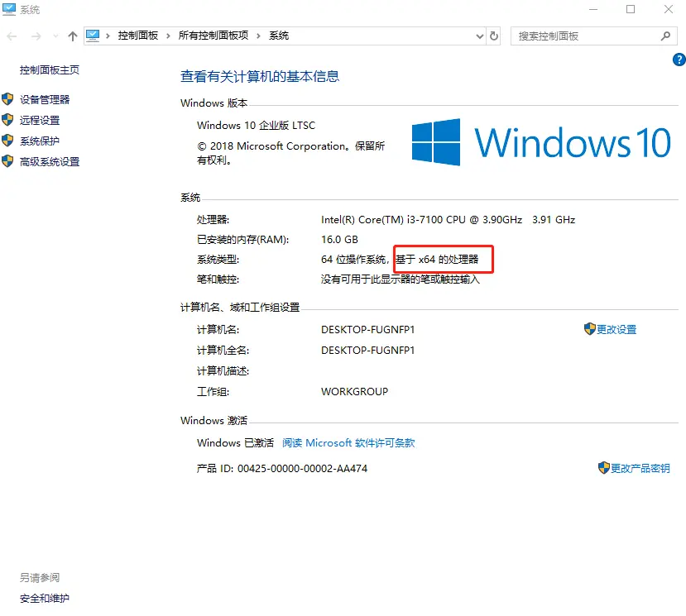Click processor value Intel(R) Core(TM) i3-7100
686x616 pixels.
448,219
